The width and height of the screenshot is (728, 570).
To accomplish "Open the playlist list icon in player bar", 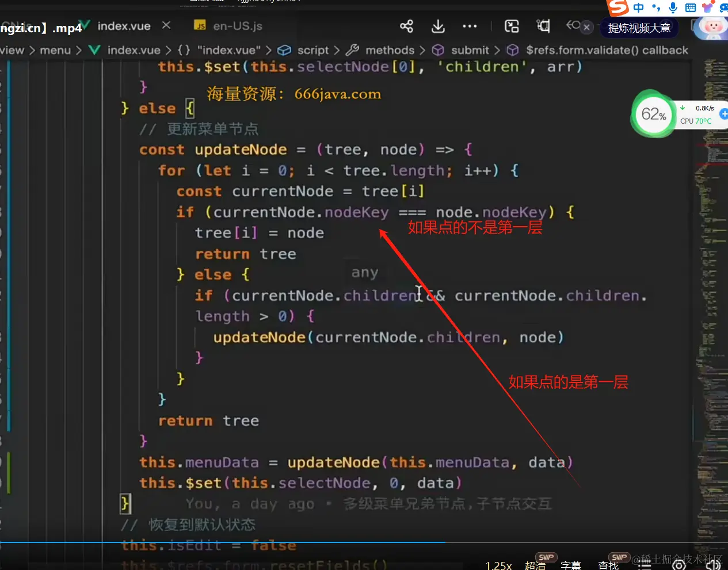I will point(645,564).
